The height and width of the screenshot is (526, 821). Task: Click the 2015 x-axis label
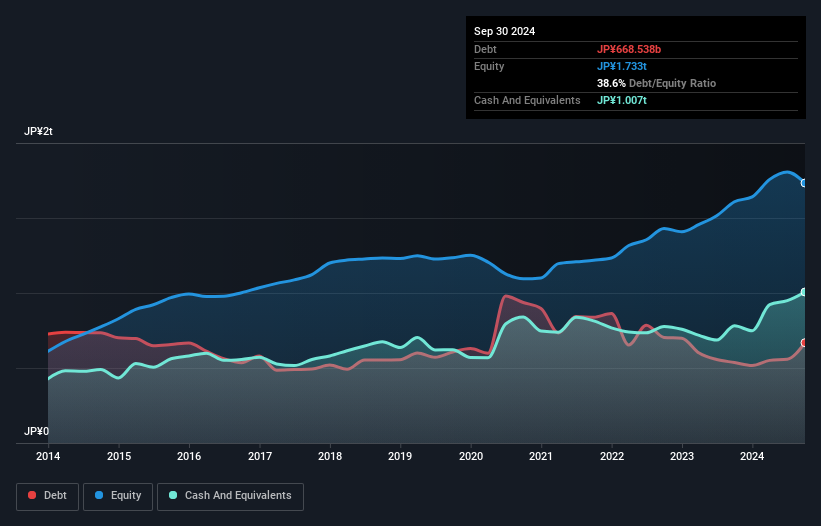[119, 456]
